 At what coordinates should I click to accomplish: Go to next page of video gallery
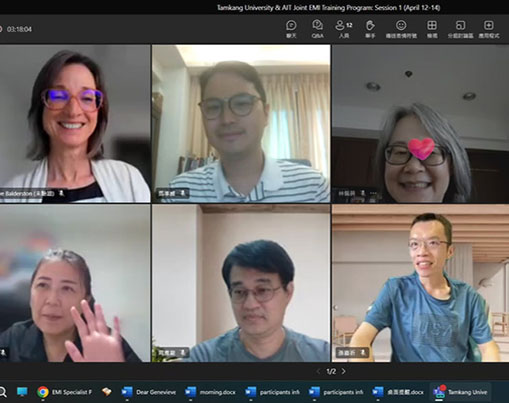pos(344,371)
